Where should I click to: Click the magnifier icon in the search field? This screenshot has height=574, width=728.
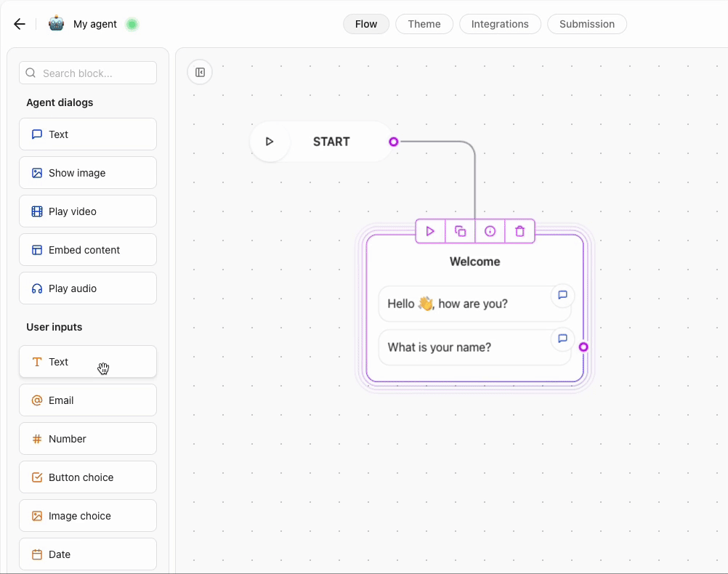[x=30, y=73]
